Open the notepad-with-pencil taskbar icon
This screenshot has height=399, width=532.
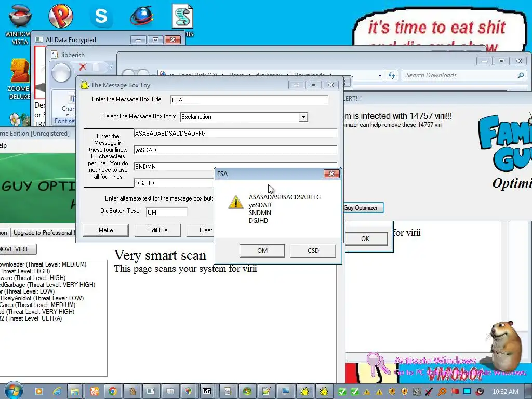[266, 392]
